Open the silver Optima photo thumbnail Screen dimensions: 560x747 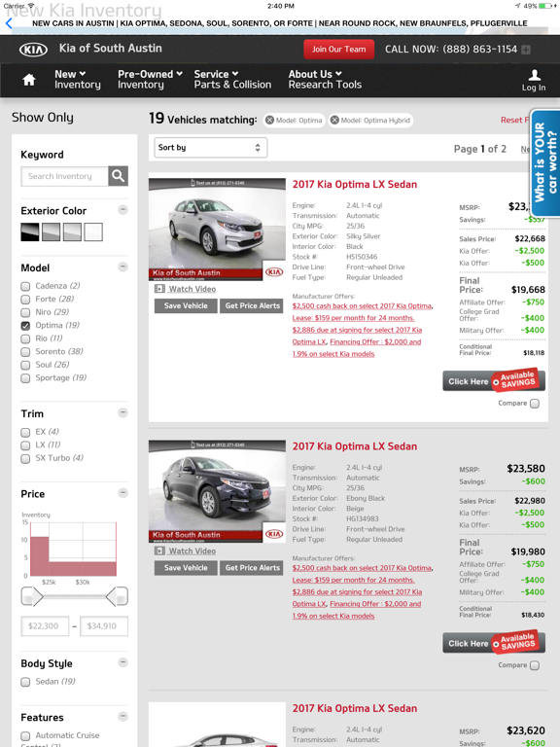click(x=217, y=230)
